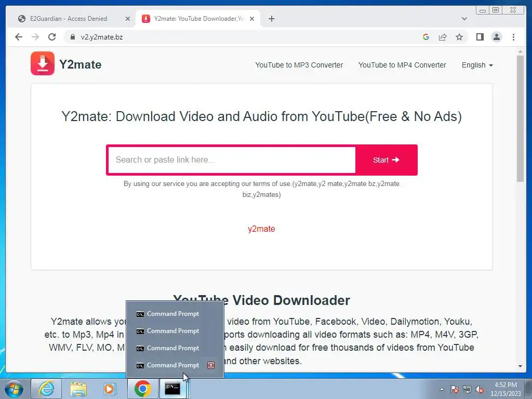Open YouTube to MP4 Converter link

click(402, 65)
